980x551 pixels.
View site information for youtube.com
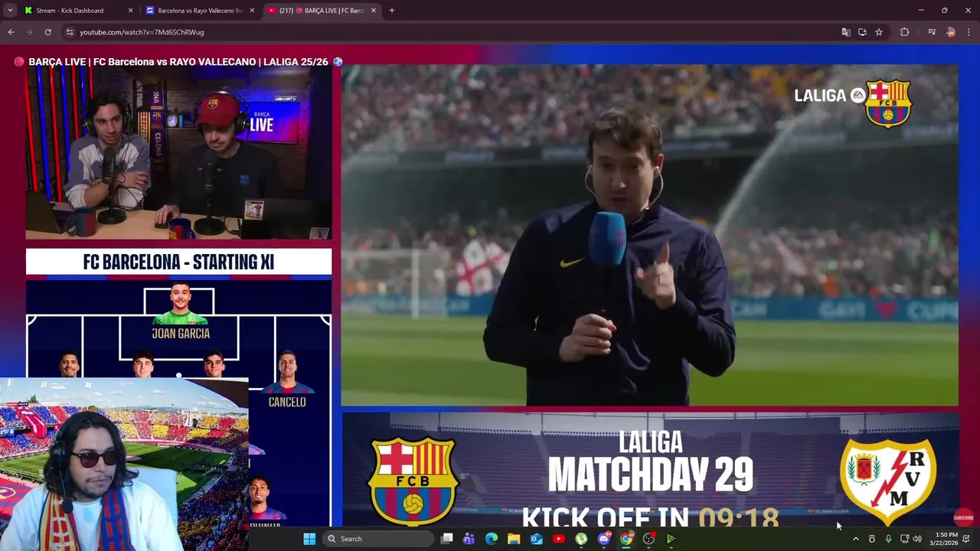click(70, 32)
